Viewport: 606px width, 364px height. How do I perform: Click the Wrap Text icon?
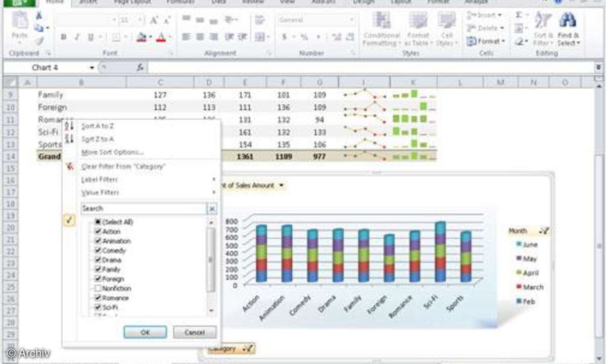pyautogui.click(x=259, y=20)
